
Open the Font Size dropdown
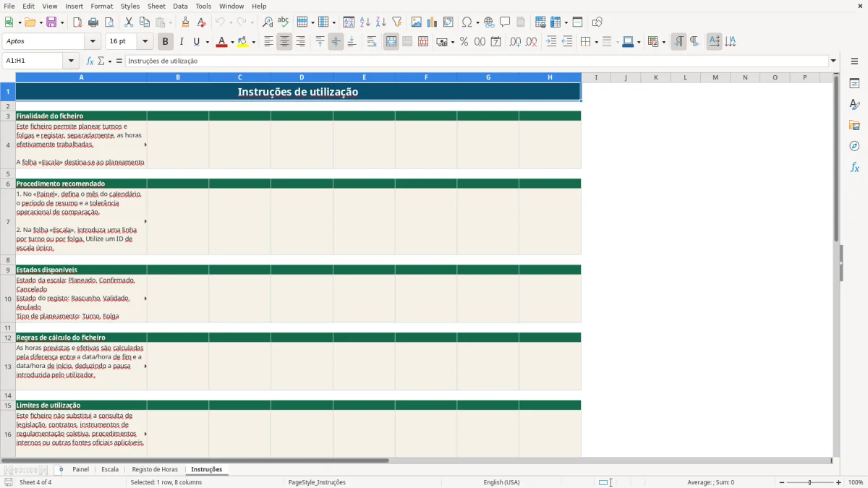[145, 42]
